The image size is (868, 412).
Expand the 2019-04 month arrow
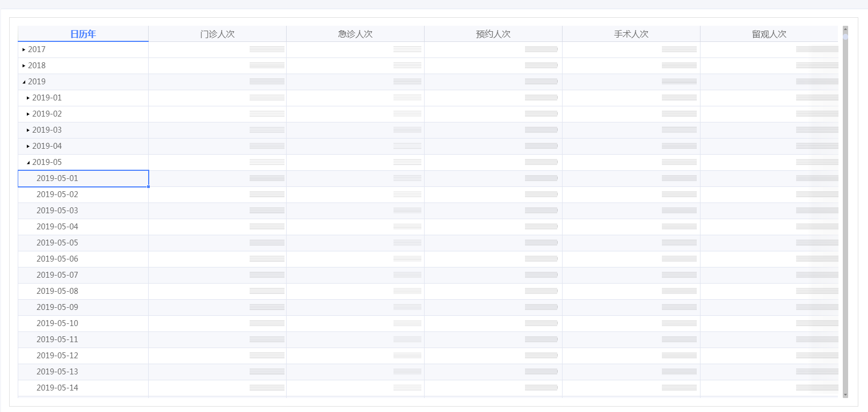coord(28,146)
